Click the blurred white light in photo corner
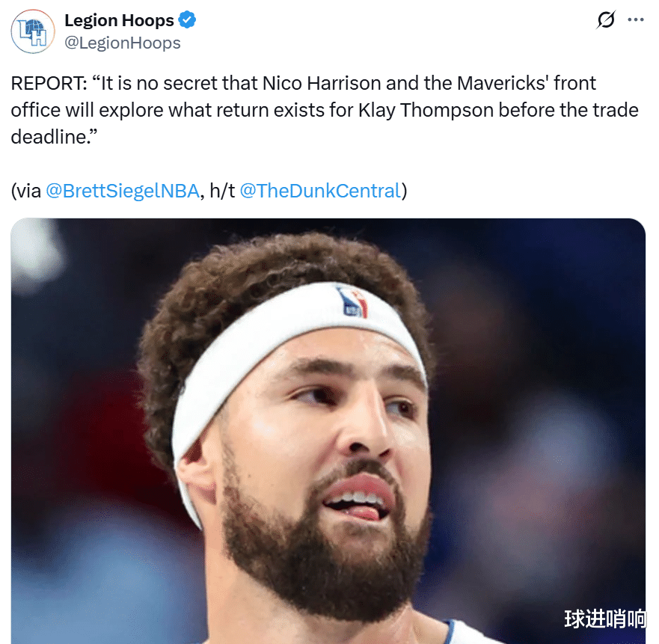This screenshot has height=644, width=659. tap(37, 252)
